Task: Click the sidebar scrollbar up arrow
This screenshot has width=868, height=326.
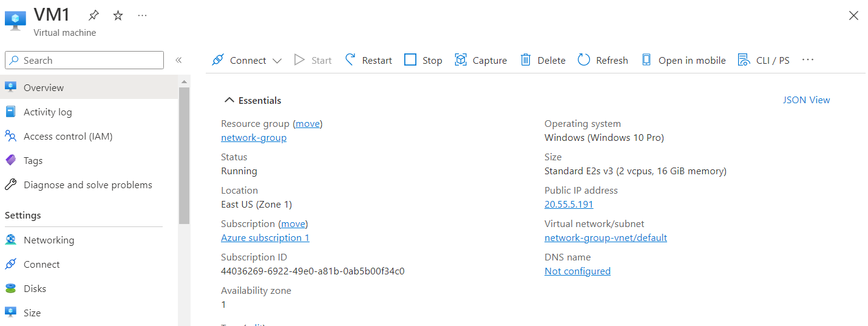Action: click(184, 81)
